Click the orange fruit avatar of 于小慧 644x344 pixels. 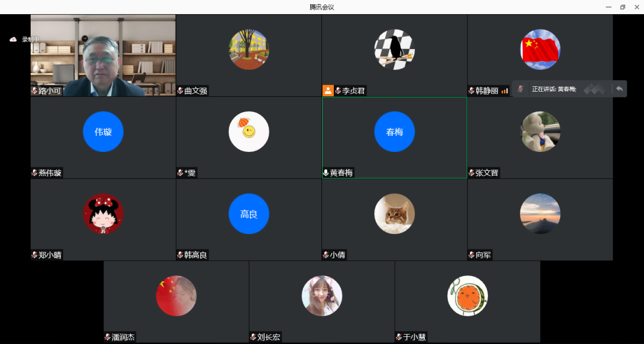(467, 296)
